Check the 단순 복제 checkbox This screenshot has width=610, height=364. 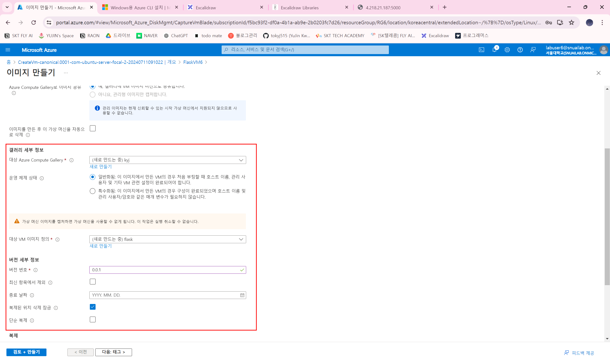92,320
